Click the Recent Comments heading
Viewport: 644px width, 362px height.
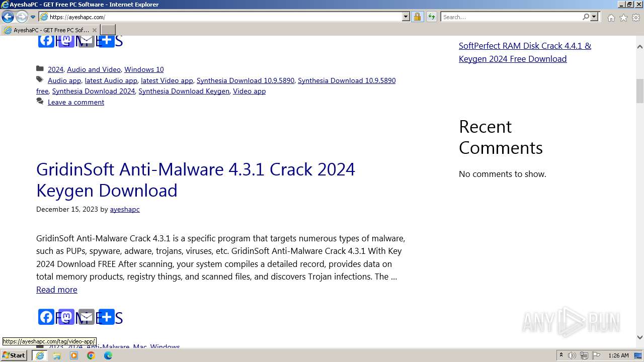point(501,137)
